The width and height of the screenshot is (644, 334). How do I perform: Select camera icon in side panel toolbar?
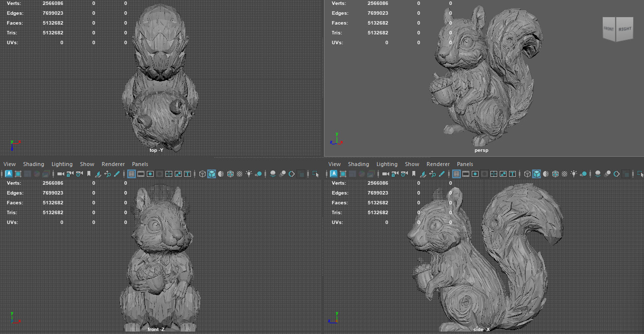(x=385, y=174)
